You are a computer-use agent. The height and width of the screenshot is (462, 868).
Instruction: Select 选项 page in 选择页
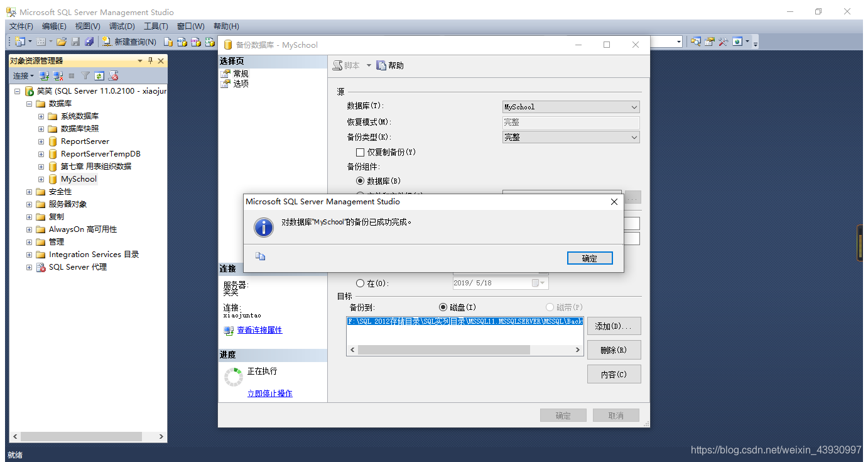click(x=241, y=84)
